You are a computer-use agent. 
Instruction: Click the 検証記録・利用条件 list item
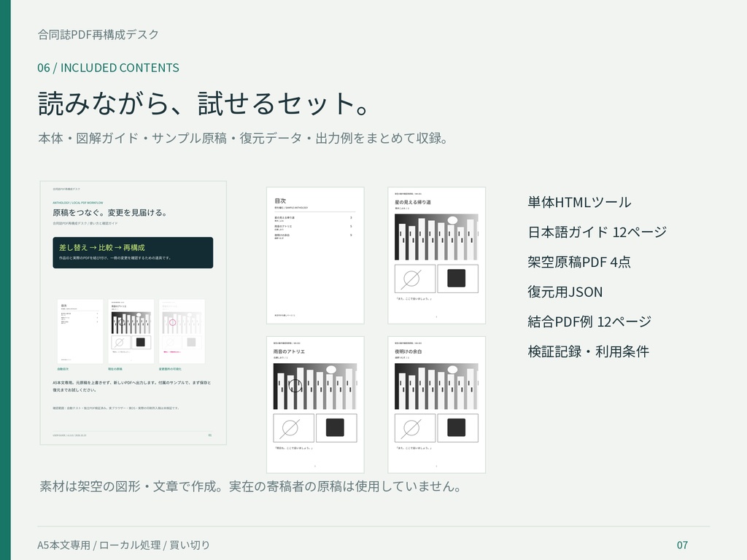589,352
